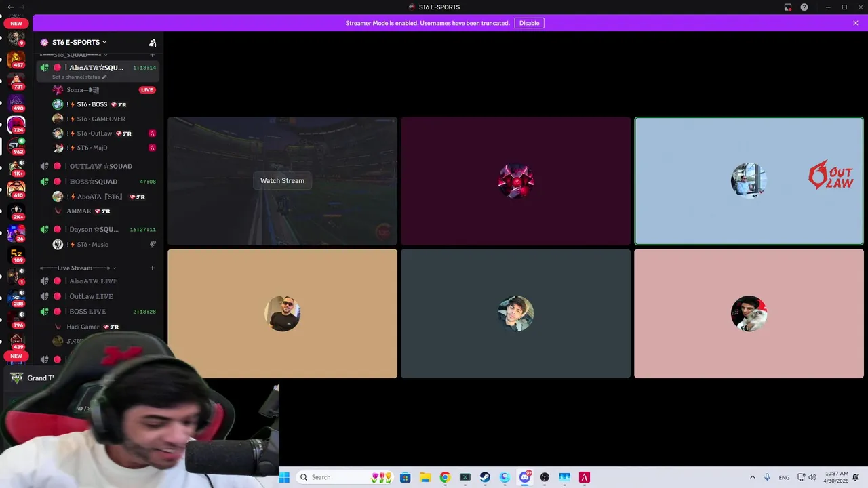Open the server with the 26 badge
868x488 pixels.
(x=16, y=232)
